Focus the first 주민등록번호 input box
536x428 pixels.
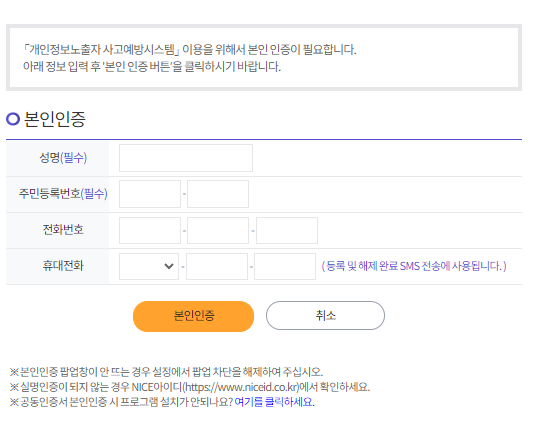point(150,194)
